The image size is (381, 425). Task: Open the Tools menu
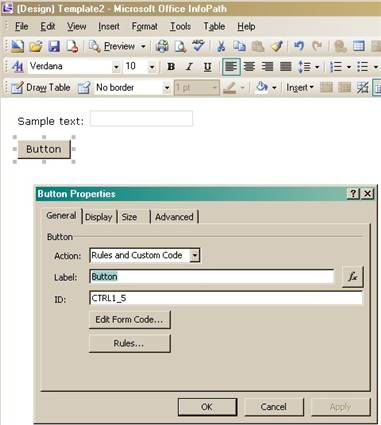tap(180, 26)
